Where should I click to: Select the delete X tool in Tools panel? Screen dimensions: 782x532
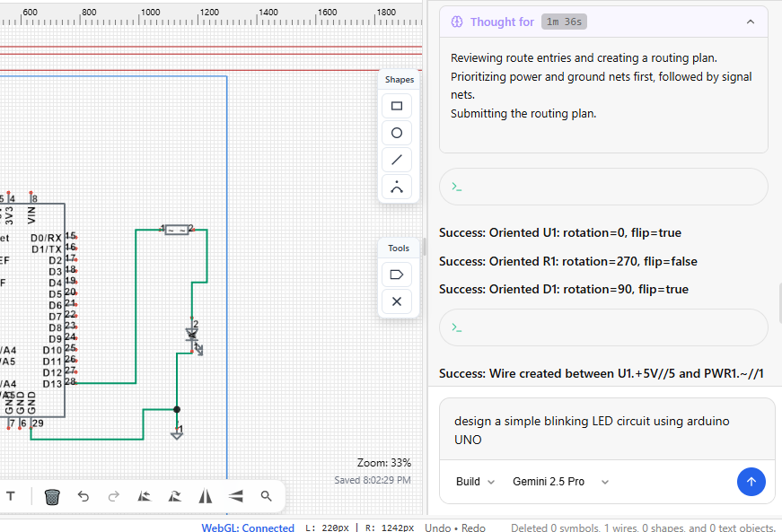pyautogui.click(x=396, y=301)
